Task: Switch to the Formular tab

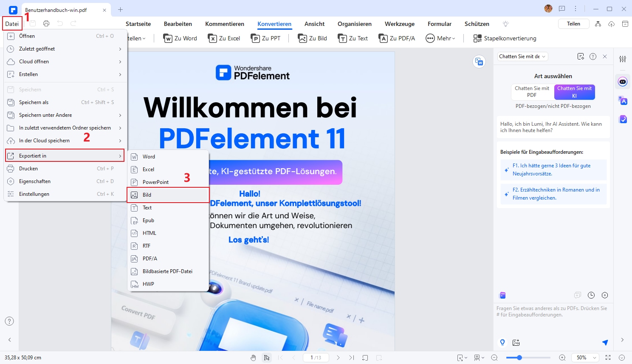Action: [440, 24]
